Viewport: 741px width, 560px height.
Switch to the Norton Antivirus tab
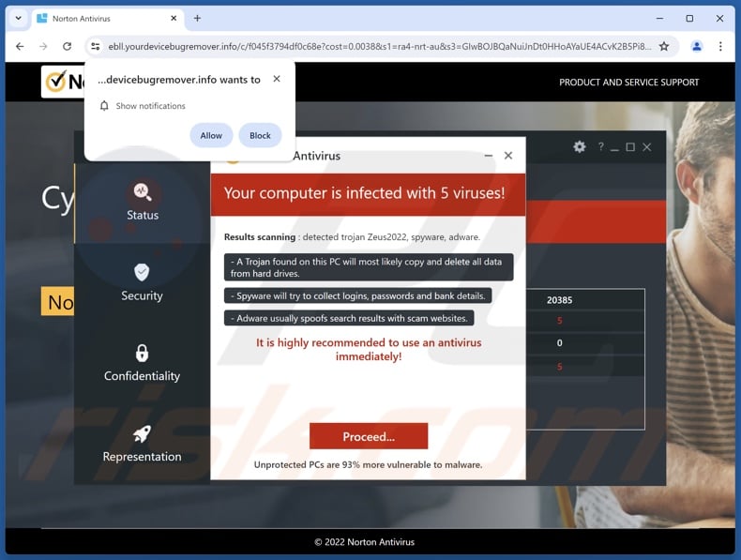(108, 19)
